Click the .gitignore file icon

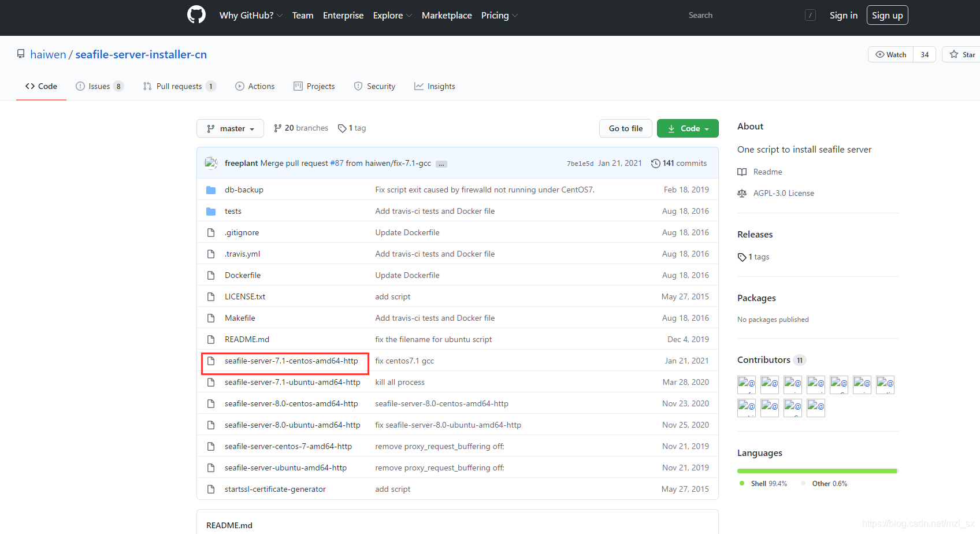211,233
